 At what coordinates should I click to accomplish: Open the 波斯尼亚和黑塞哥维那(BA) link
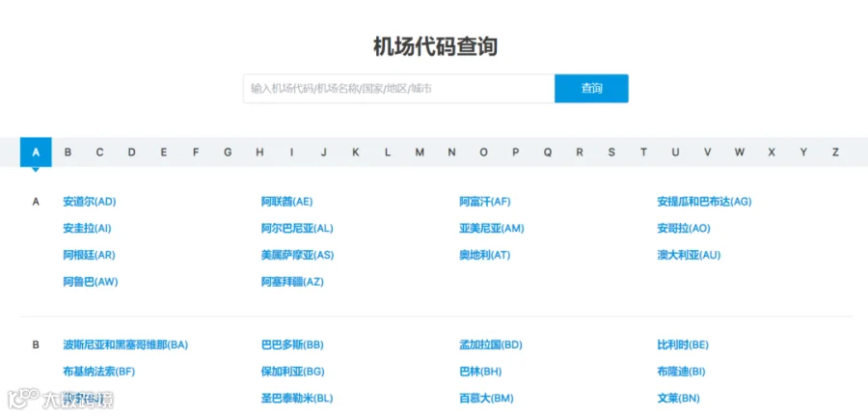pyautogui.click(x=125, y=346)
